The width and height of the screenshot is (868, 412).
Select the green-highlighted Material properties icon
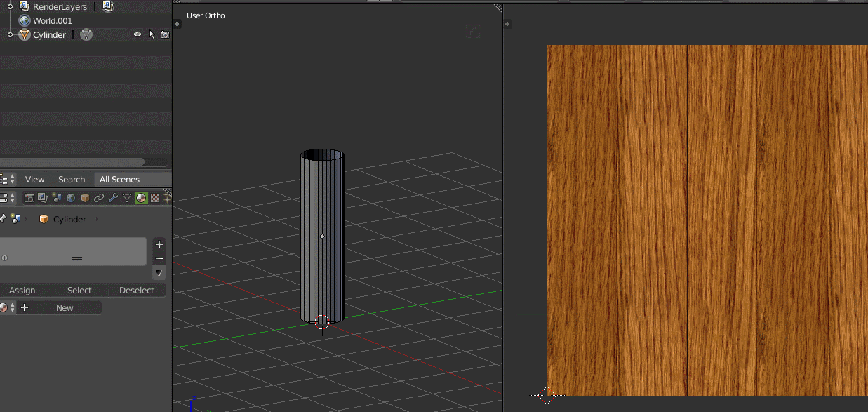141,198
